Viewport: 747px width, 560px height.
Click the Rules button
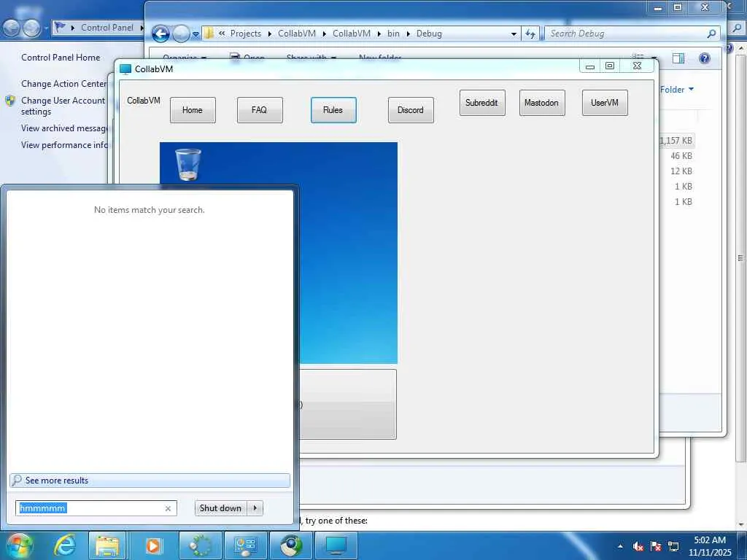click(x=333, y=110)
